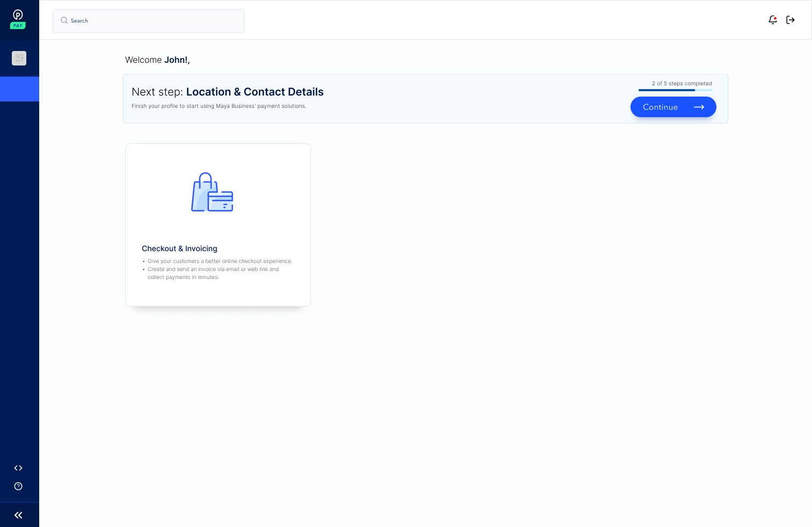The image size is (812, 527).
Task: Select the highlighted active sidebar item
Action: 19,89
